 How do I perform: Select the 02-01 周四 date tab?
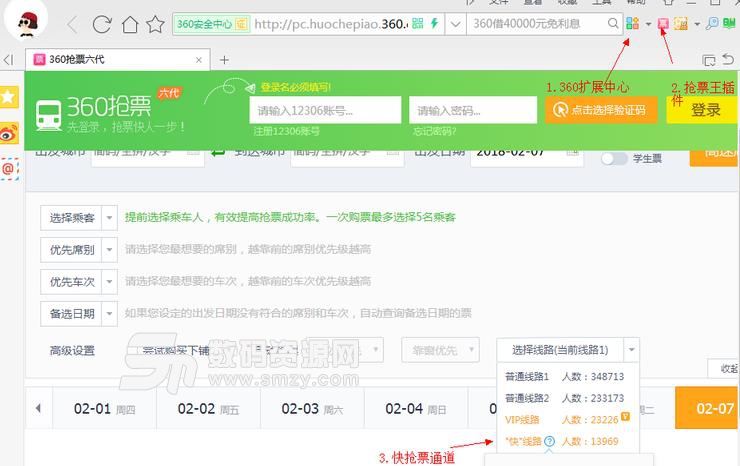104,408
